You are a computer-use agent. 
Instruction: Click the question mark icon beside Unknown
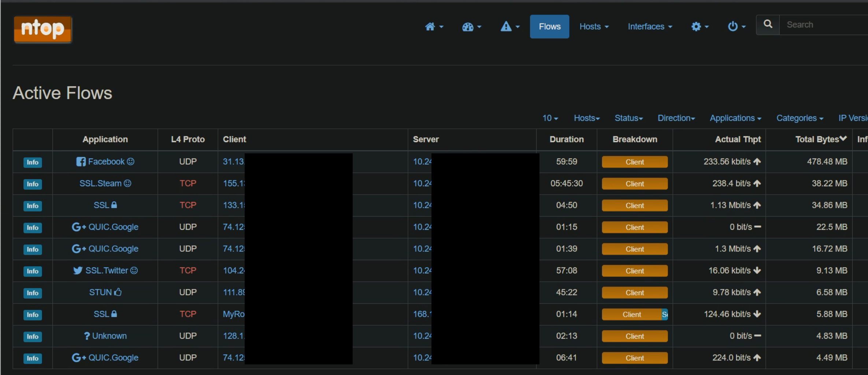[87, 336]
